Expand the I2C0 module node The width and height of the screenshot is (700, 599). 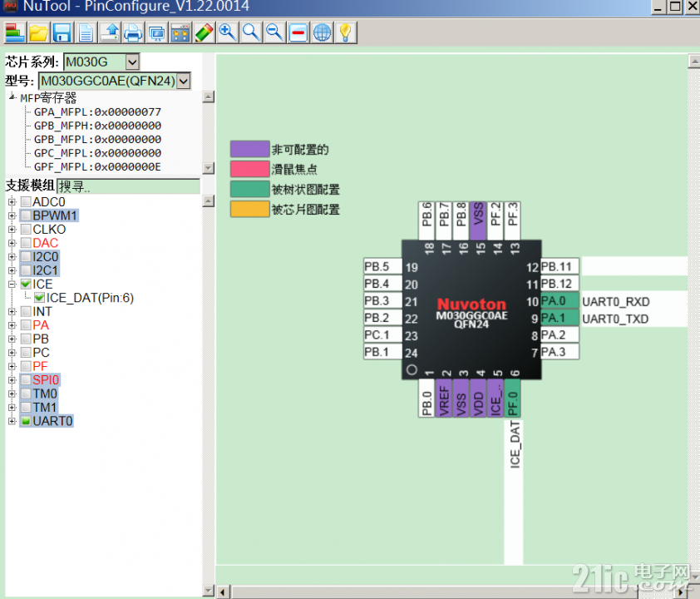click(12, 257)
